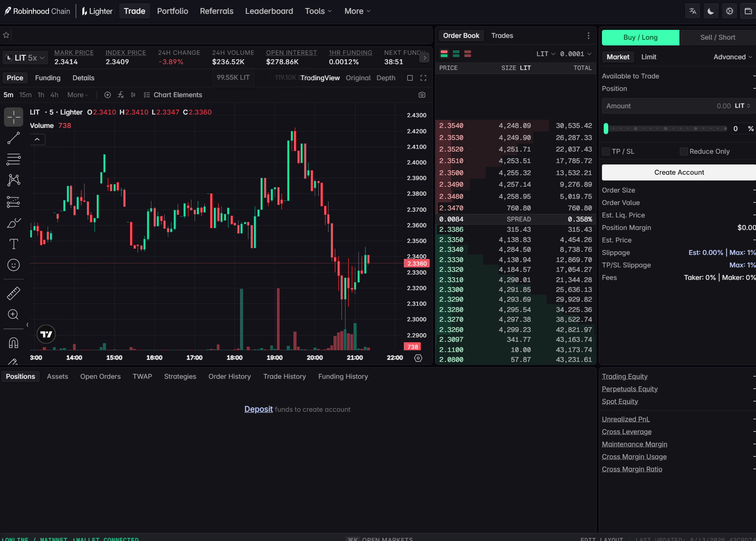Change candlestick chart style icon

click(133, 95)
